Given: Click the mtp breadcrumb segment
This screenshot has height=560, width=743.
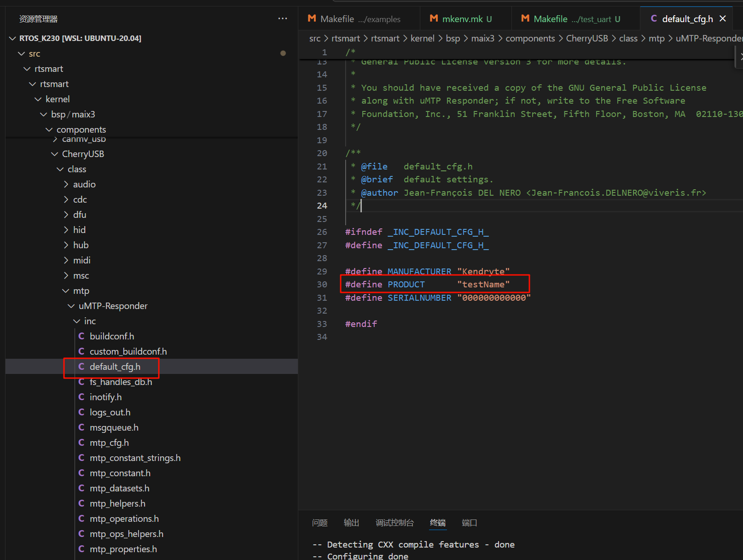Looking at the screenshot, I should pyautogui.click(x=656, y=38).
